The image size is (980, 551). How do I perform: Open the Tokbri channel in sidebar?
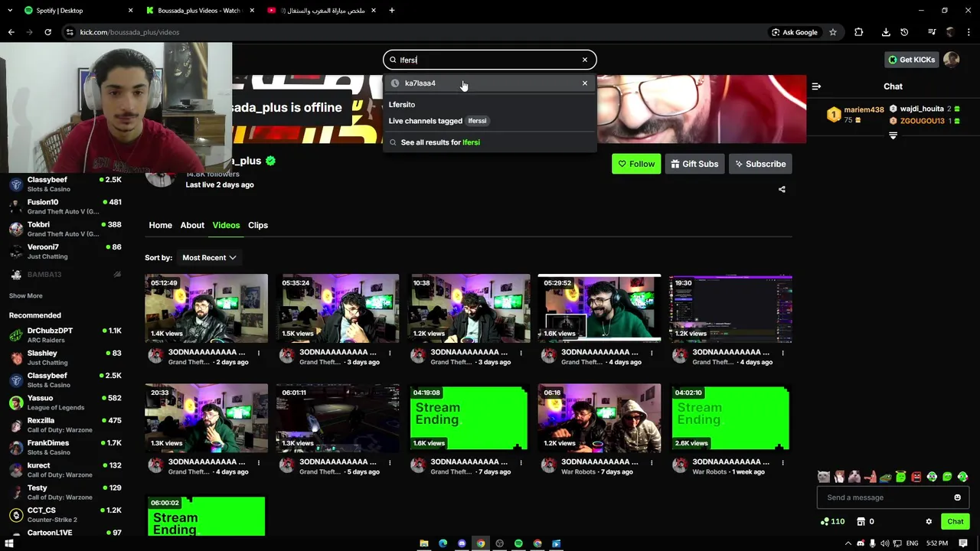click(x=65, y=229)
